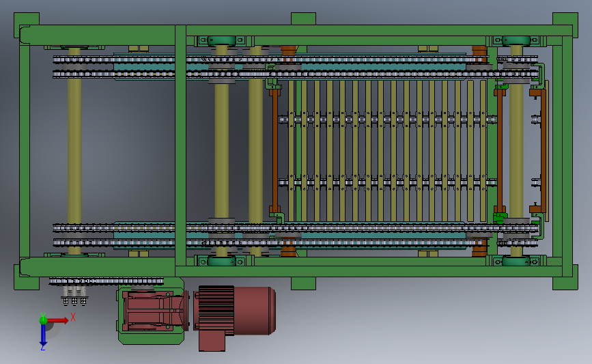Click the top-right corner frame foot
The width and height of the screenshot is (592, 364).
pyautogui.click(x=565, y=24)
